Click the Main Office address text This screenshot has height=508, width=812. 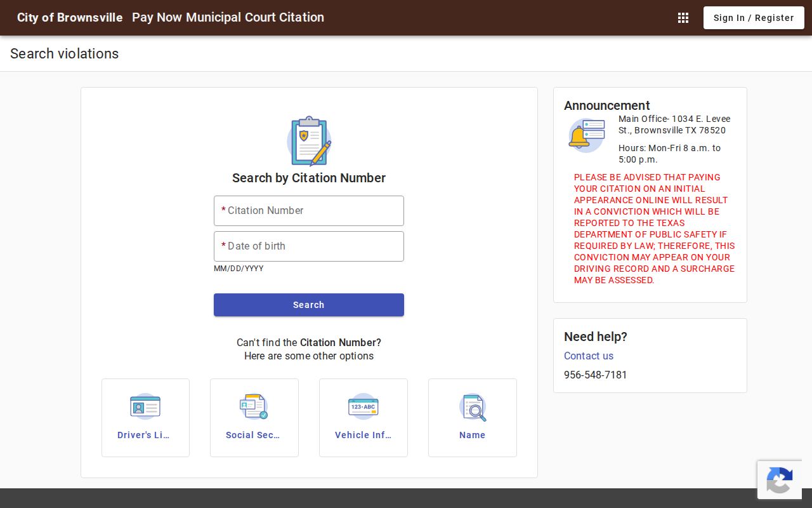[x=674, y=124]
